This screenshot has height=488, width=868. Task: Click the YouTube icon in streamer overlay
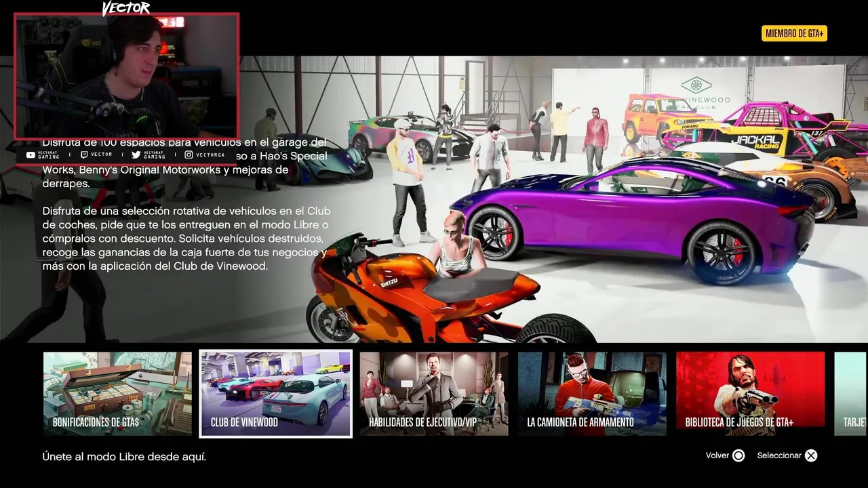coord(31,155)
